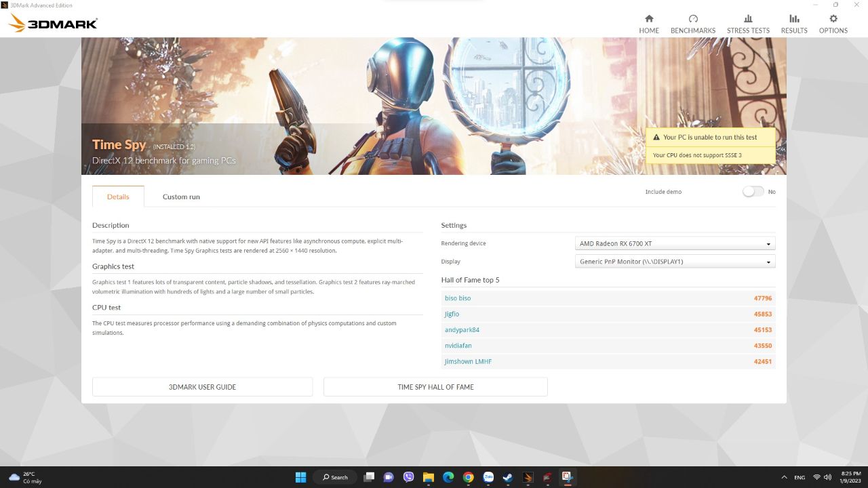
Task: Open File Explorer from the taskbar
Action: 429,477
